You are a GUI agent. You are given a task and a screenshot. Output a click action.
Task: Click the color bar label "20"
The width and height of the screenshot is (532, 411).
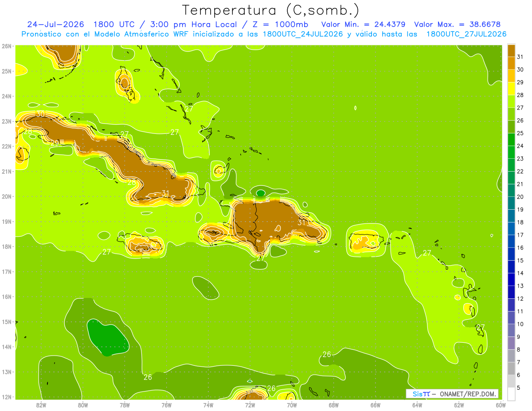pos(520,196)
